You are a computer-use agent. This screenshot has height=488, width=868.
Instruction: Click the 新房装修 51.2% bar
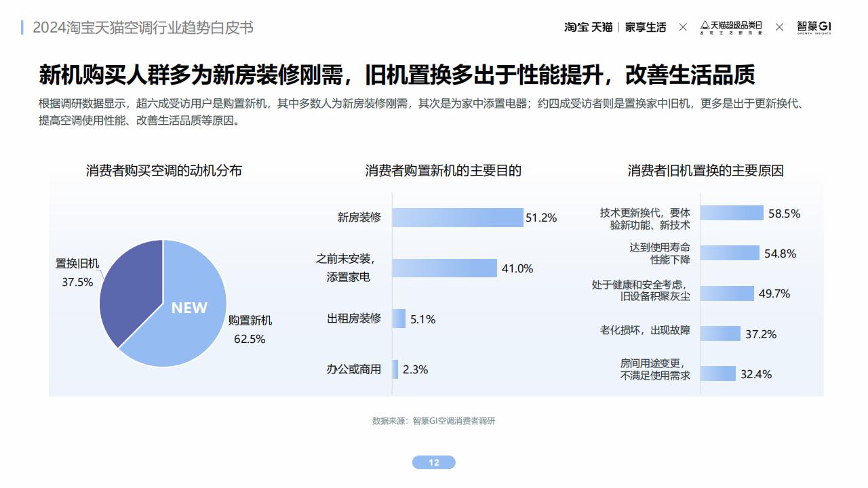tap(458, 218)
